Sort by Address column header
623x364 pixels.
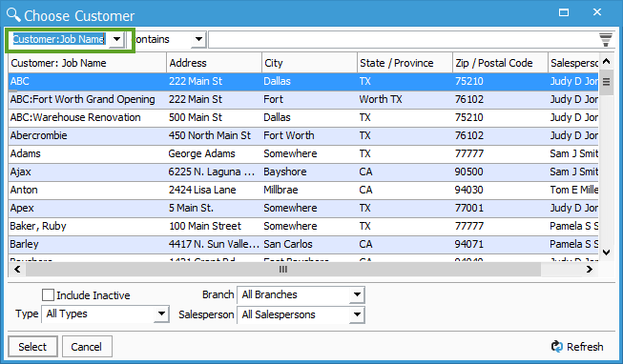click(214, 63)
